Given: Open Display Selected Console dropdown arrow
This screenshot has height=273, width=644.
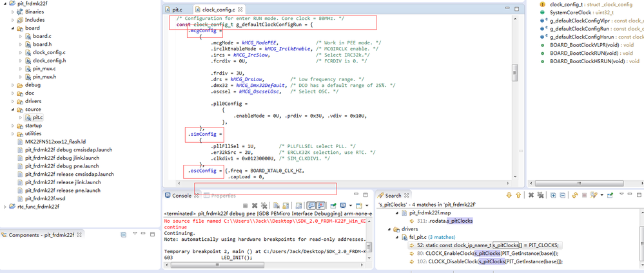Looking at the screenshot, I should (351, 205).
